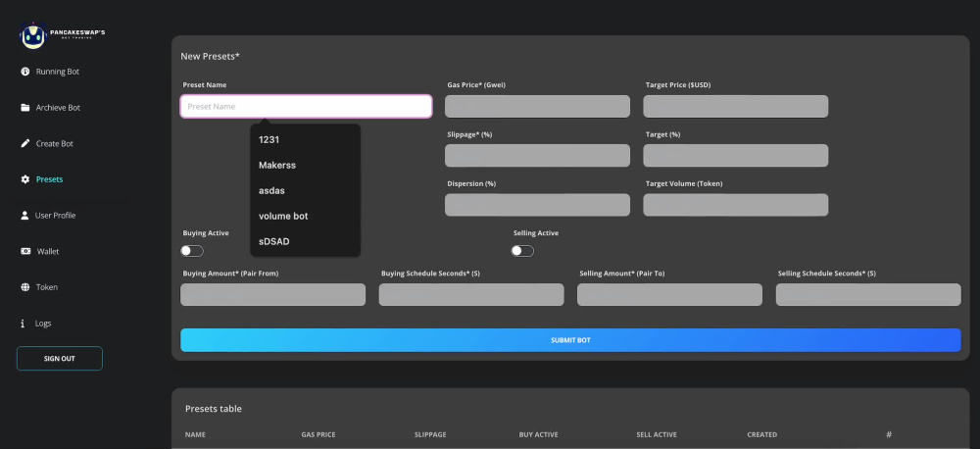
Task: Click the 'Presets table' heading
Action: pos(213,409)
